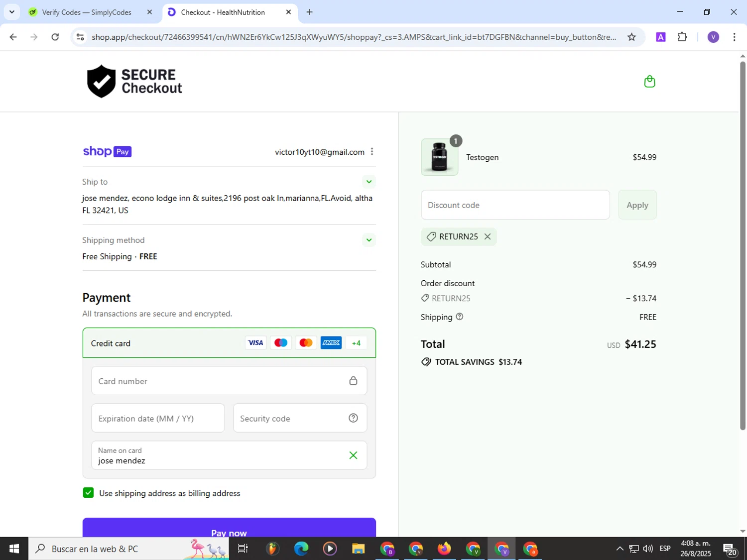Click the Pay now button
This screenshot has width=747, height=560.
[x=229, y=528]
